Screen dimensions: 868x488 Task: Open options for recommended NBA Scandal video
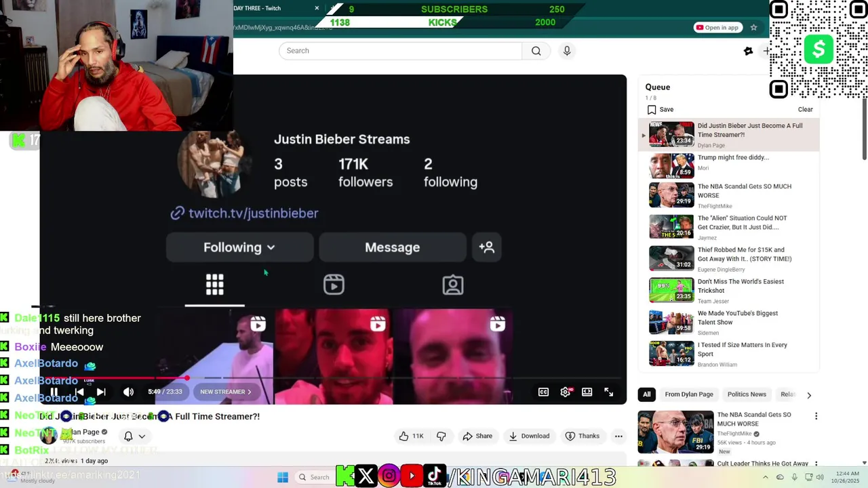click(816, 416)
